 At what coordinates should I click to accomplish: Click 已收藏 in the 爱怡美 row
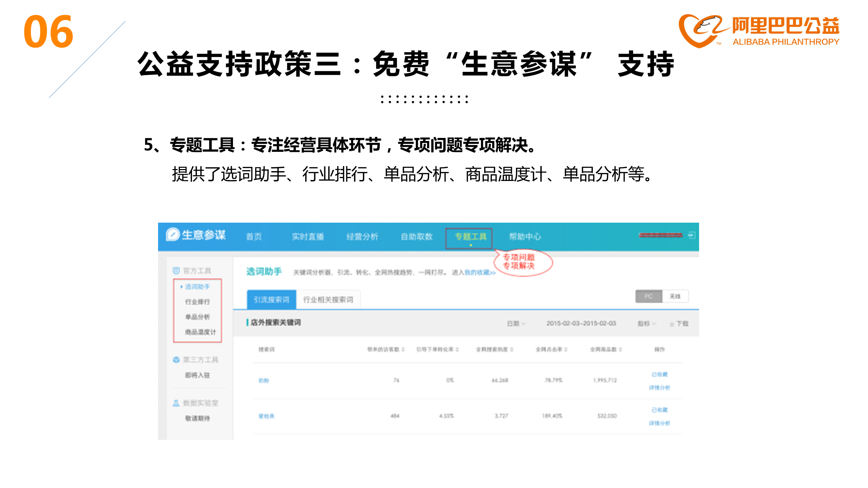[x=660, y=410]
